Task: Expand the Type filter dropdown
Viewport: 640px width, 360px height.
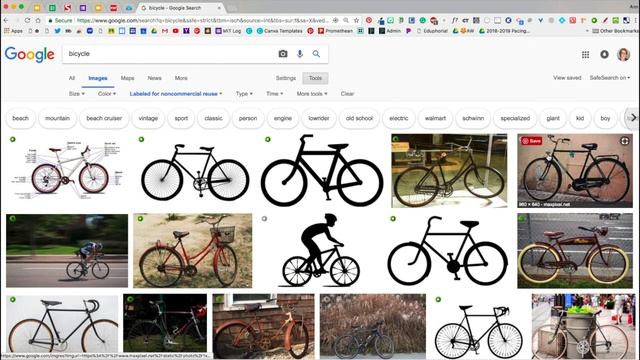Action: [x=244, y=94]
